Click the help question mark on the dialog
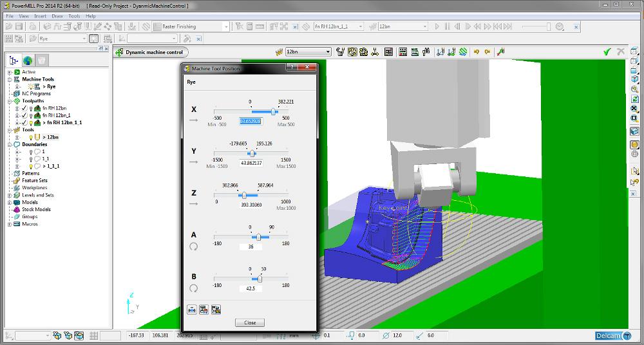The image size is (644, 345). (291, 68)
